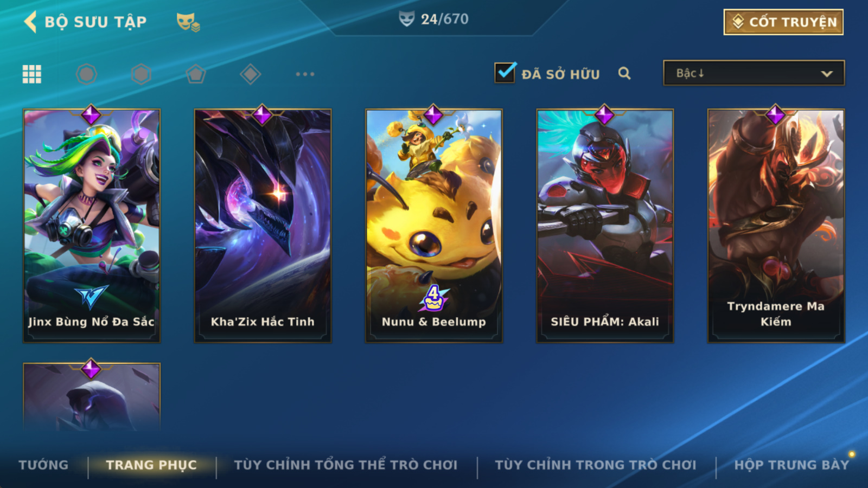Select the diamond rarity filter icon

251,74
